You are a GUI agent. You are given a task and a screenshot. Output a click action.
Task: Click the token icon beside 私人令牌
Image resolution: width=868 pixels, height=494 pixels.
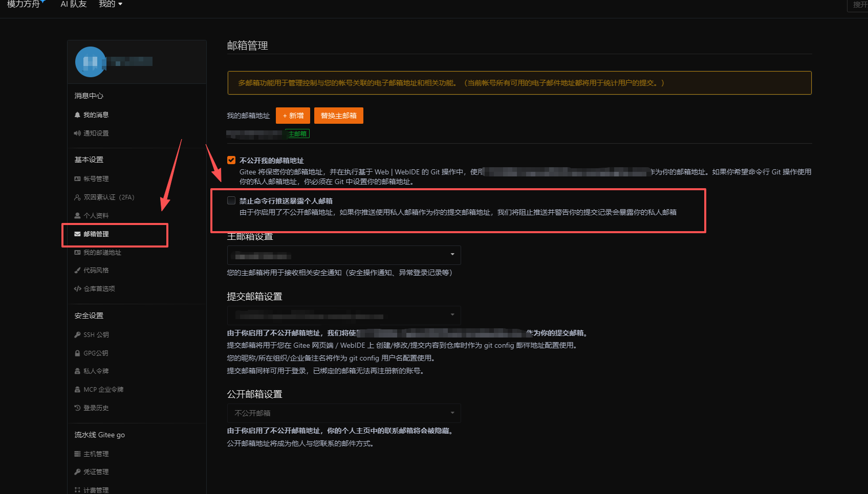77,371
